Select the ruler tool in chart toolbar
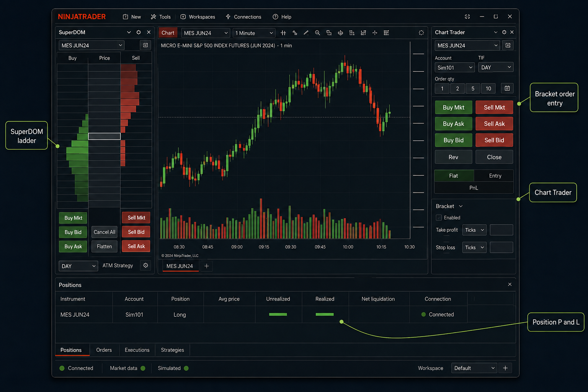The image size is (588, 392). click(x=295, y=33)
